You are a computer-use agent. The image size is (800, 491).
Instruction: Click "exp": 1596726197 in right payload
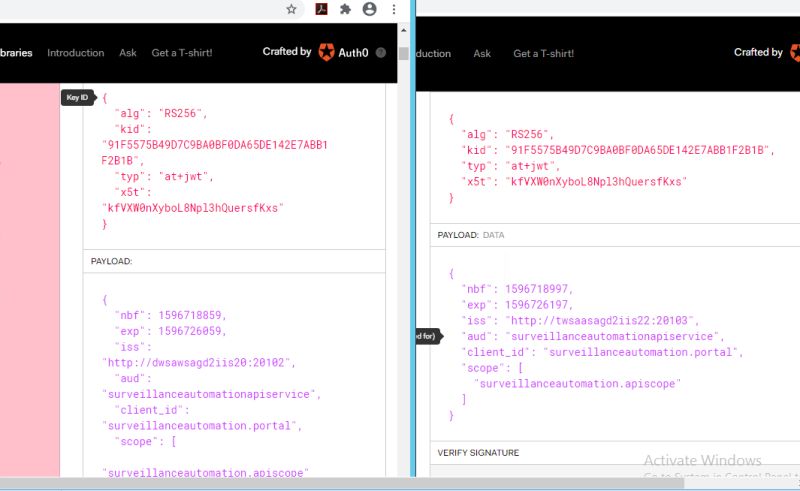[x=517, y=305]
